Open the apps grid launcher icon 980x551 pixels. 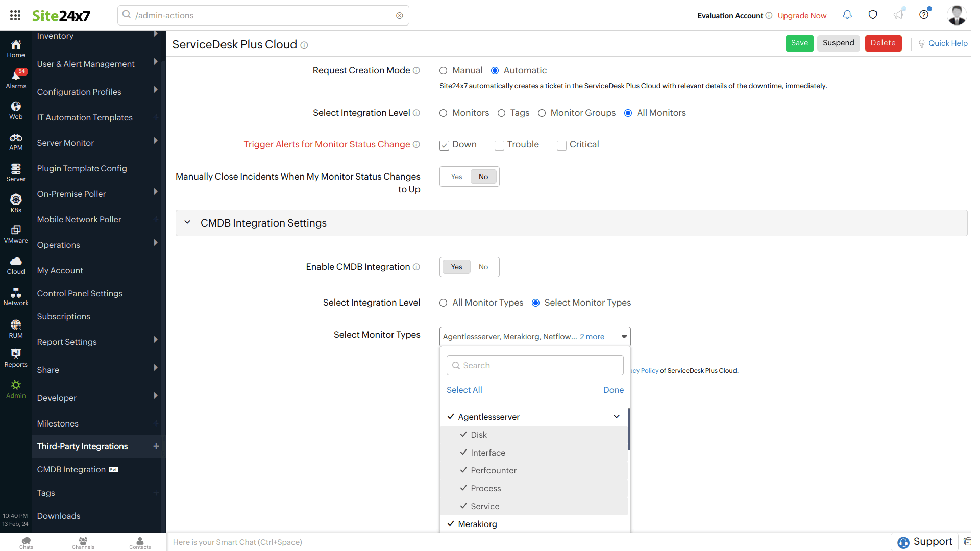[x=15, y=15]
